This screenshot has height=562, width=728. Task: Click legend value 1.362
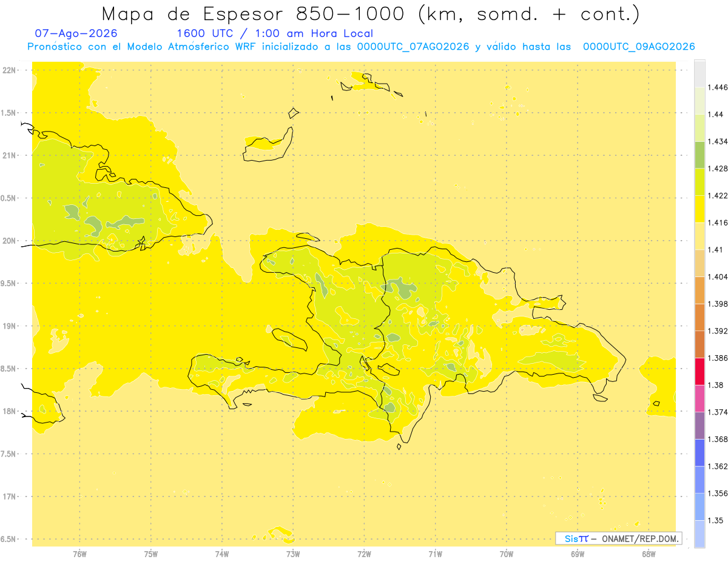pos(717,466)
